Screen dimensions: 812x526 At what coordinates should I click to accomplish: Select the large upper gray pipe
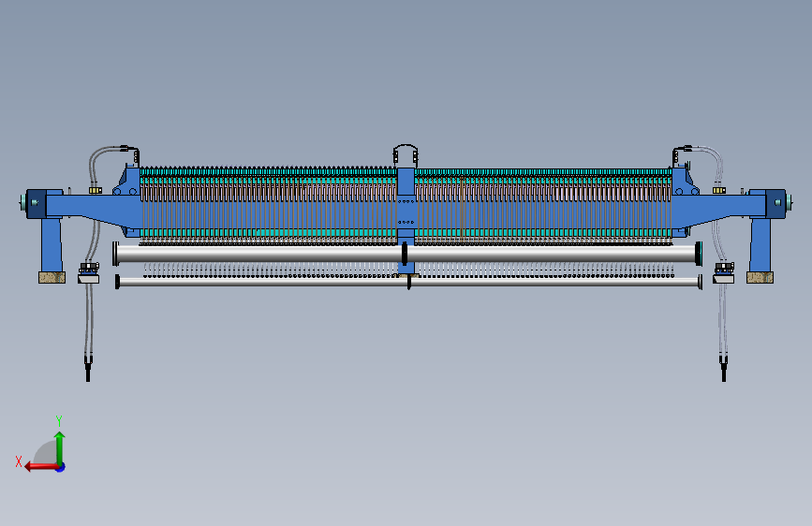[x=407, y=254]
